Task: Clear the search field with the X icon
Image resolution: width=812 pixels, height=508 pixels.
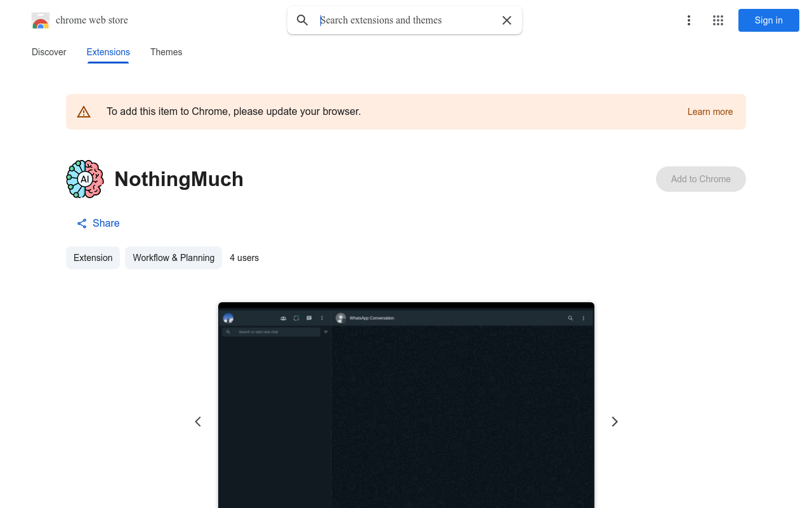Action: [506, 20]
